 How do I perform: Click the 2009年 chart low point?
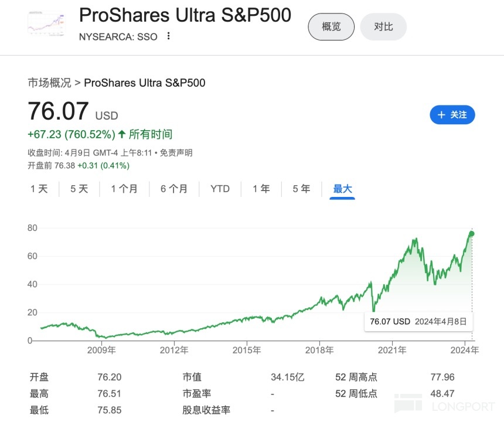104,337
